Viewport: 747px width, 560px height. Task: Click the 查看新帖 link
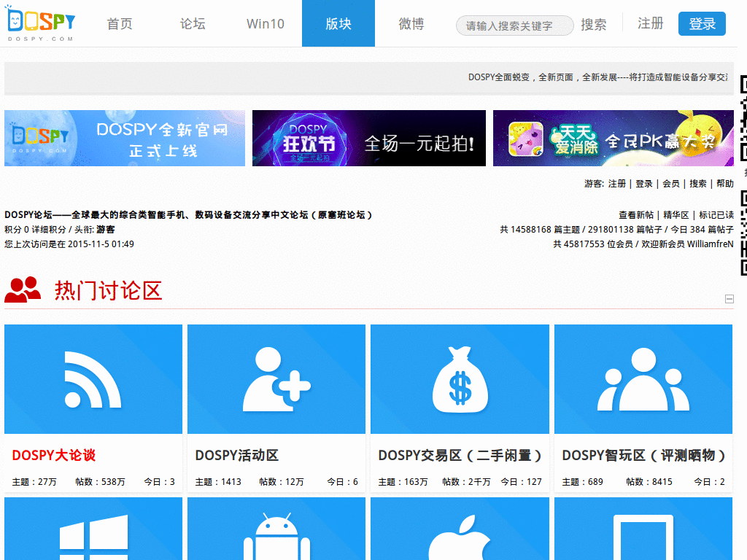(636, 215)
